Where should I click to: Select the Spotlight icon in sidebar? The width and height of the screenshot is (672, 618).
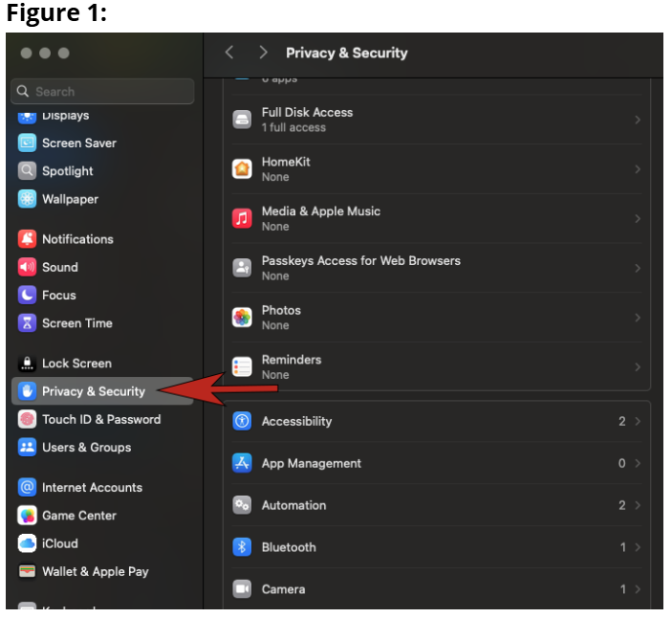(27, 171)
